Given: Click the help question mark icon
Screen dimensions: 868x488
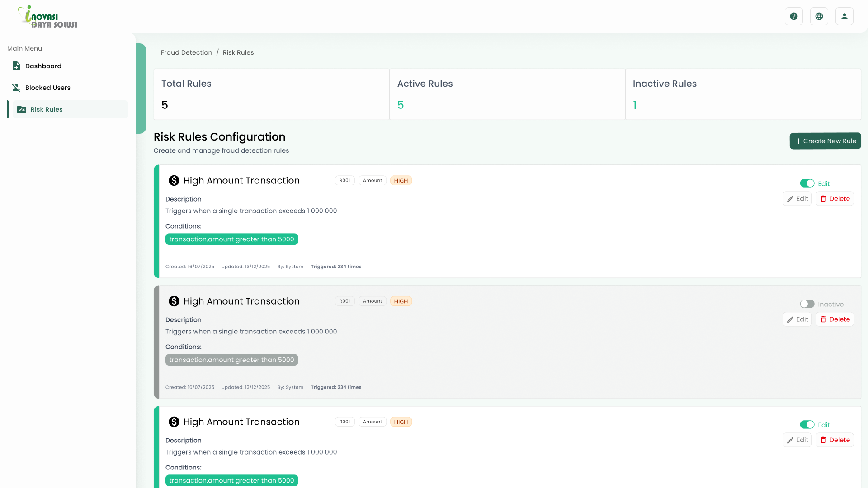Looking at the screenshot, I should click(x=793, y=16).
